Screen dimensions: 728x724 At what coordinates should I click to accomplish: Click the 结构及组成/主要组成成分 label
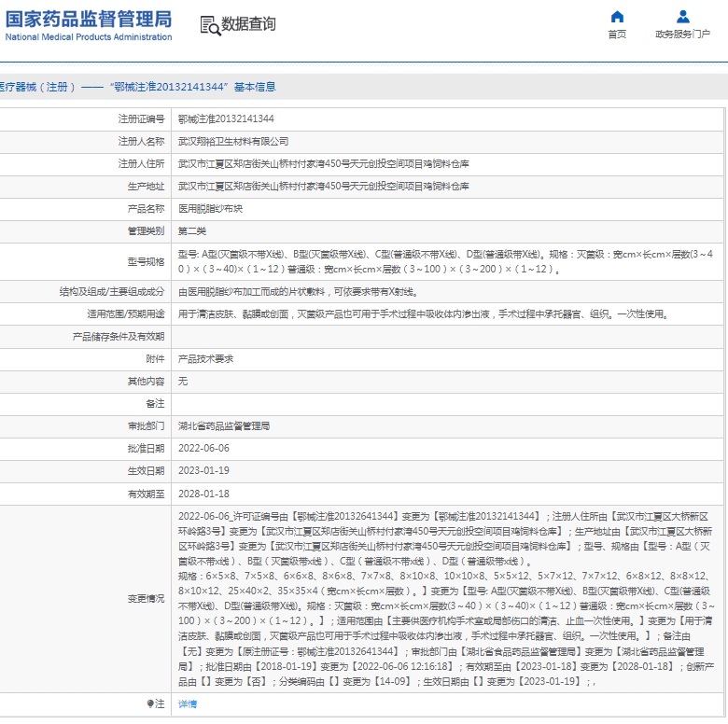pyautogui.click(x=112, y=292)
